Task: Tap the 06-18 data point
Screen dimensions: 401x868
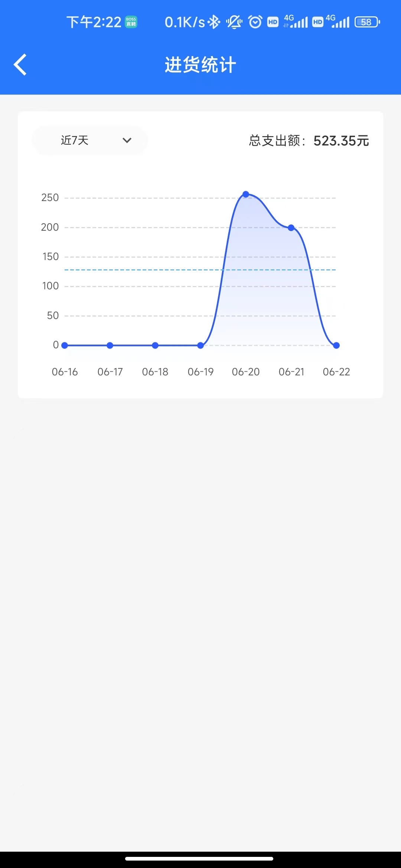Action: (155, 345)
